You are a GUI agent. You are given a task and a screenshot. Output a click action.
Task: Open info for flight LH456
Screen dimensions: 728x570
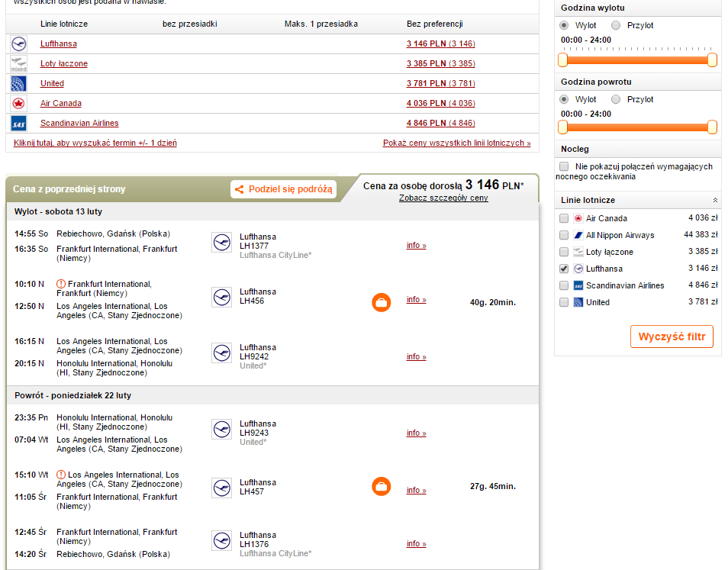(416, 300)
